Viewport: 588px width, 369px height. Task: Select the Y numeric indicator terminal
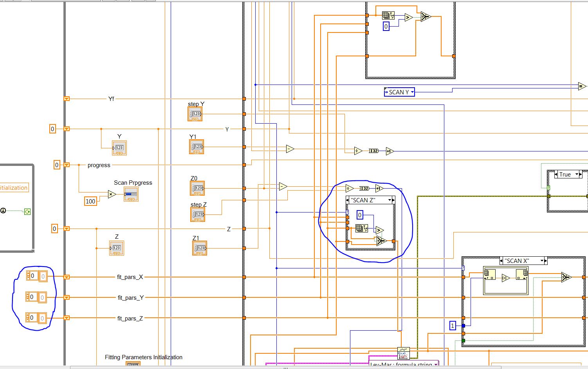(x=119, y=148)
